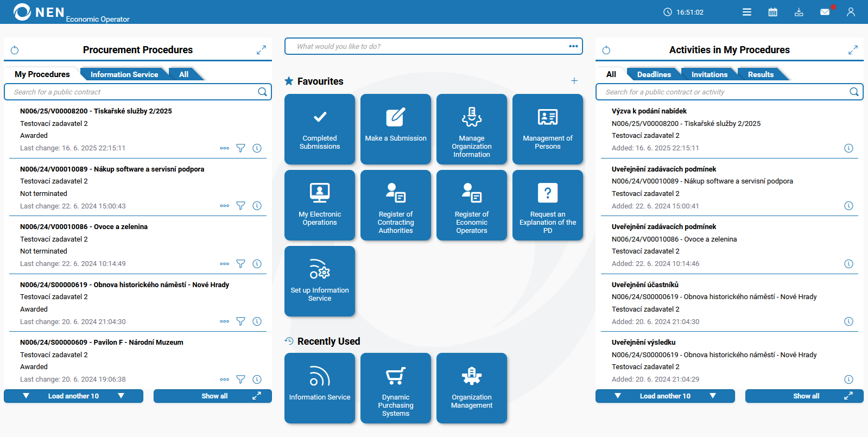Screen dimensions: 868x437
Task: Select the All tab in Procurement Procedures
Action: 184,74
